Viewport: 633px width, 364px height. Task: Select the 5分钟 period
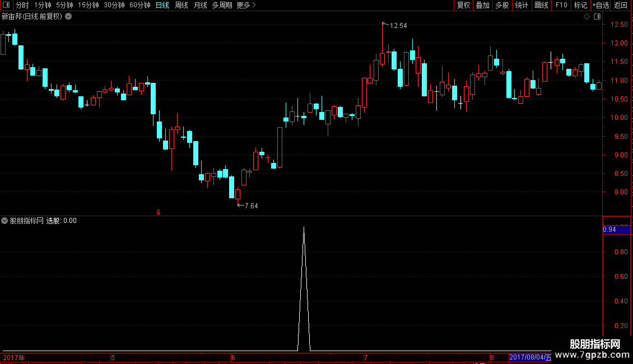64,5
